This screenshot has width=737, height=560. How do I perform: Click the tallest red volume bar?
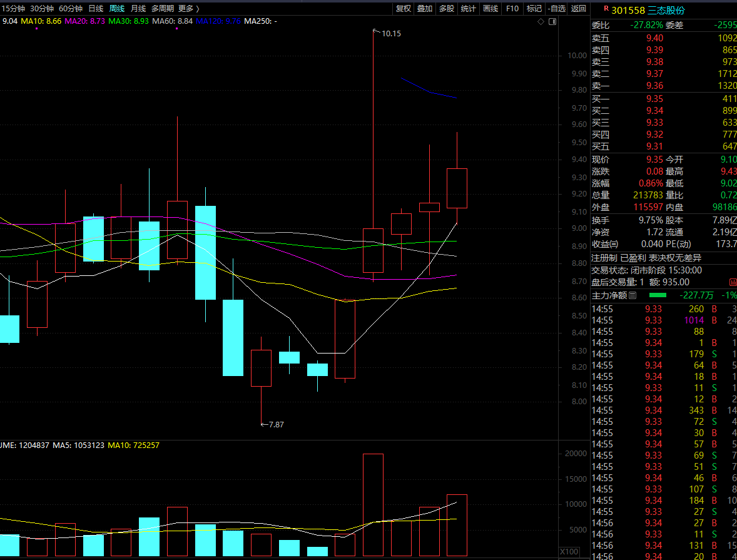[x=373, y=505]
